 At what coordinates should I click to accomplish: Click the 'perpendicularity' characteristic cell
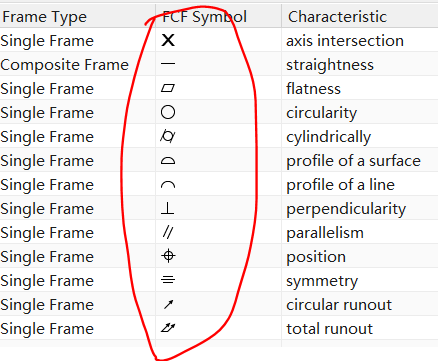pyautogui.click(x=346, y=209)
